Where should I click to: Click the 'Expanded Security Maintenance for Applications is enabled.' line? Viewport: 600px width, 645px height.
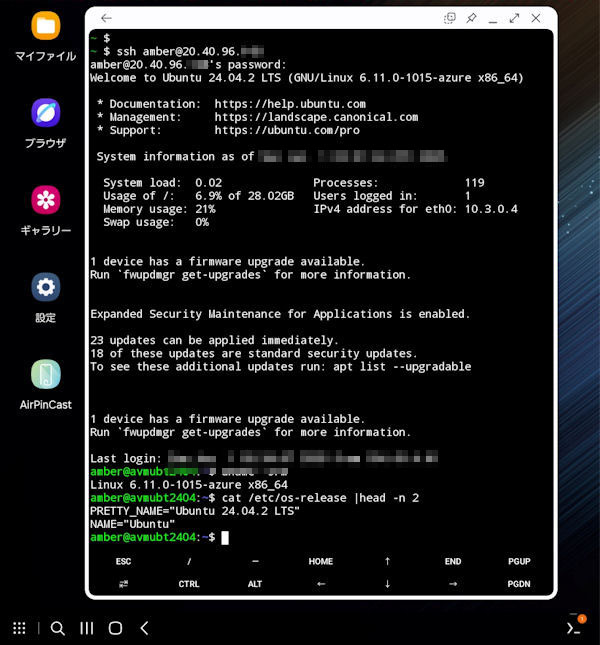(280, 314)
